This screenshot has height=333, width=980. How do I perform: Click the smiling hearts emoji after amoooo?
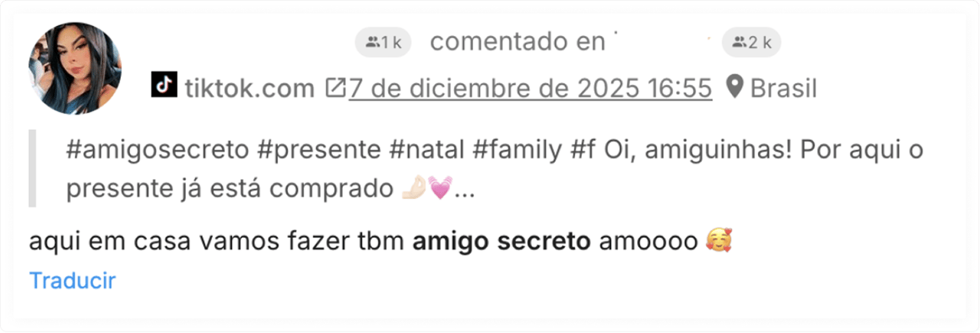pyautogui.click(x=719, y=241)
